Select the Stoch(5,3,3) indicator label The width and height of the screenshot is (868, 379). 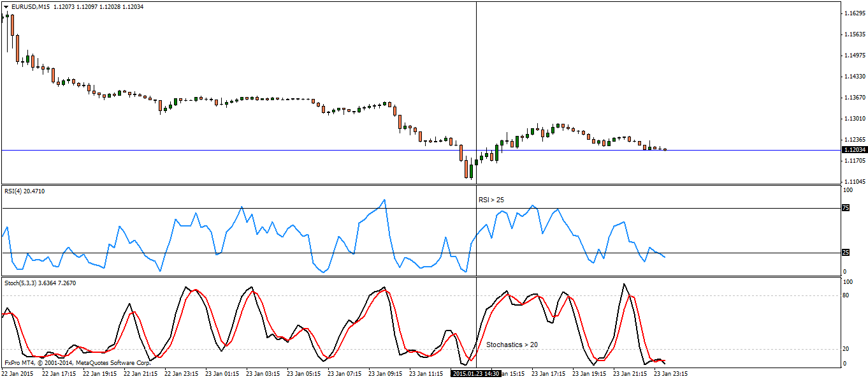(41, 283)
